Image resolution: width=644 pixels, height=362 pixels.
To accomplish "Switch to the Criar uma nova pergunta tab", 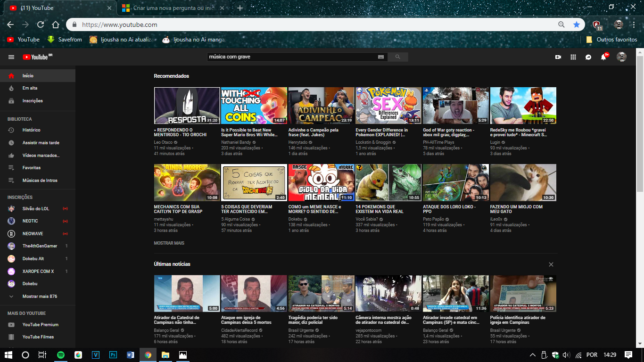I will pyautogui.click(x=173, y=8).
